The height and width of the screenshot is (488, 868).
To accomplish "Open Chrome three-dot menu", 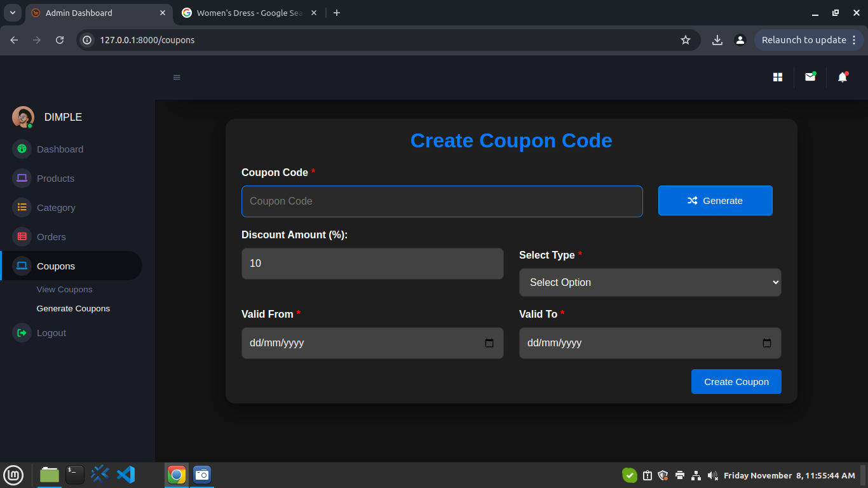I will [855, 40].
